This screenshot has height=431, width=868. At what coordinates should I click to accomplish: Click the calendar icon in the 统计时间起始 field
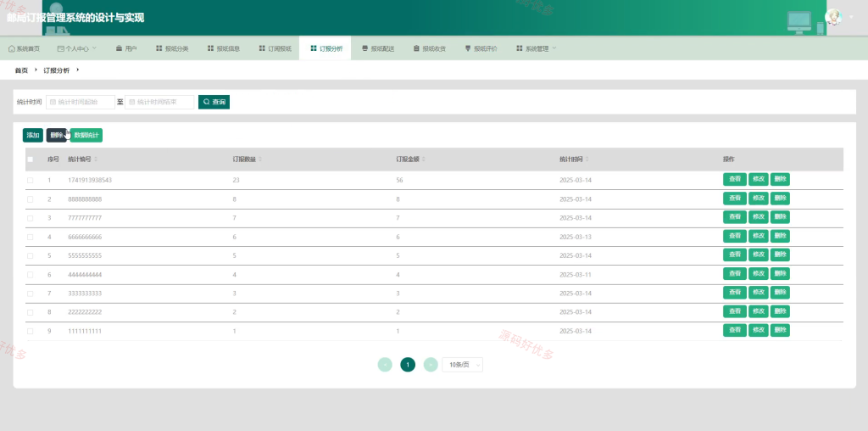(53, 102)
